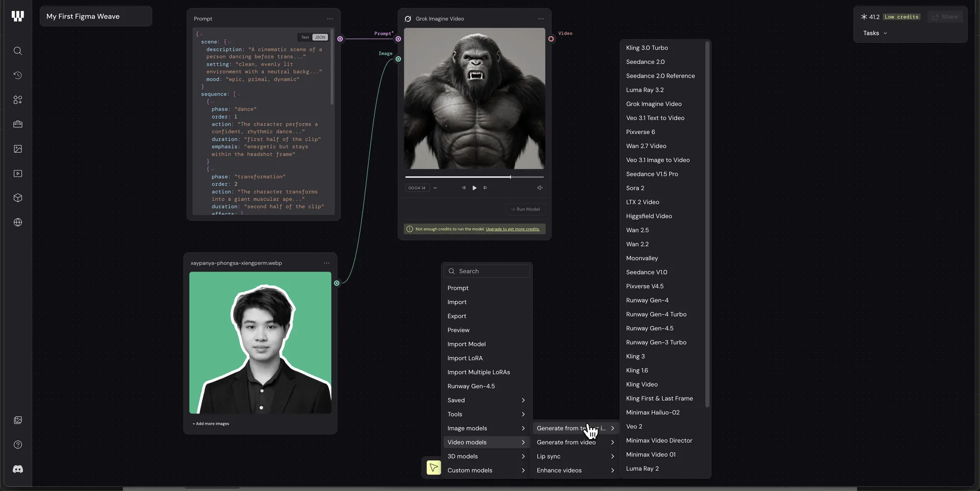980x491 pixels.
Task: Click the Grok Imagine Video model icon
Action: [x=408, y=19]
